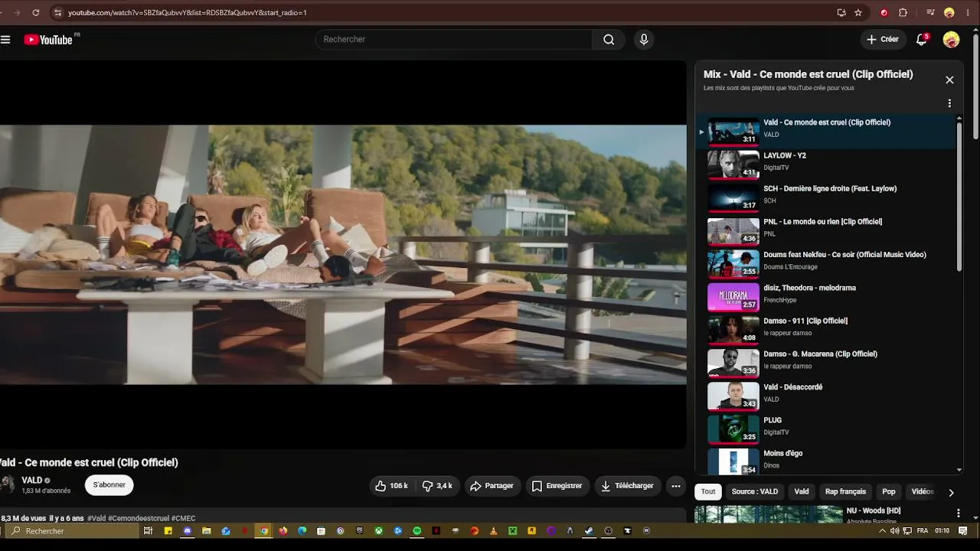The image size is (980, 551).
Task: Open the Windows notification center
Action: tap(963, 531)
